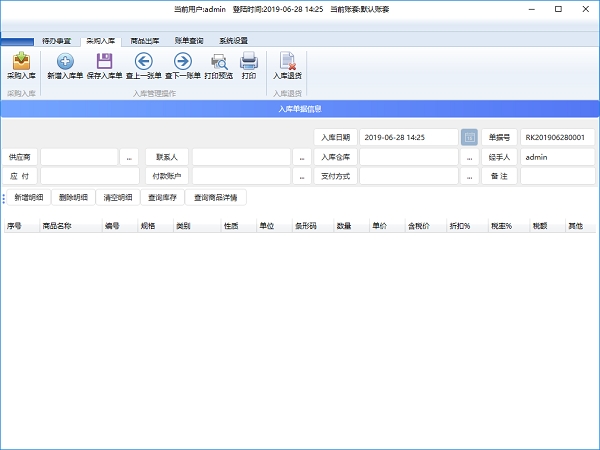Open 入库退货 purchase return
The image size is (600, 450).
[287, 66]
